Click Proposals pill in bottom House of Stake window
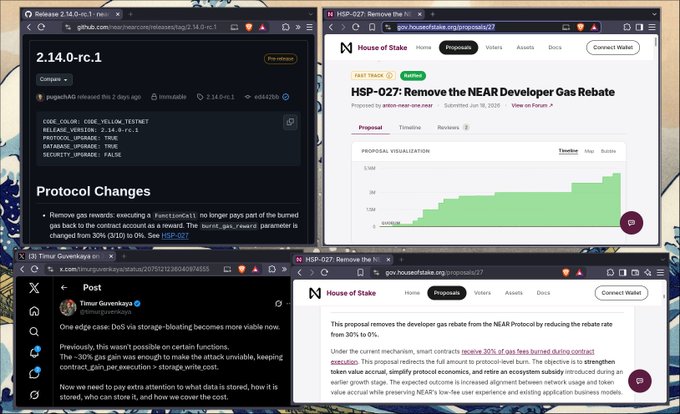680x414 pixels. 447,293
